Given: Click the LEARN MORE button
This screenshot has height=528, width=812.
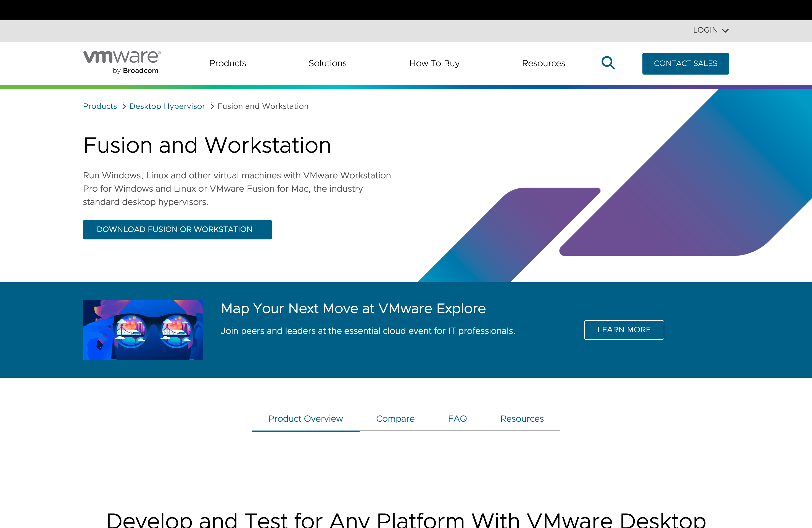Looking at the screenshot, I should 624,330.
